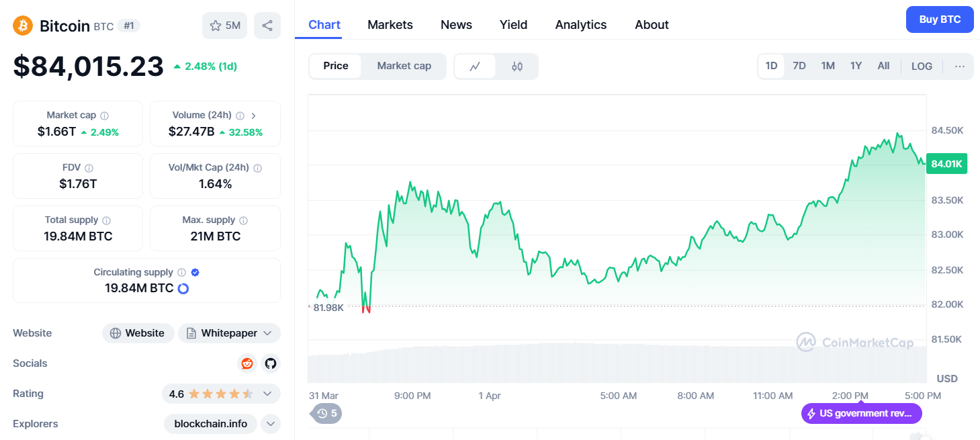Click Market cap info icon
980x440 pixels.
[104, 116]
